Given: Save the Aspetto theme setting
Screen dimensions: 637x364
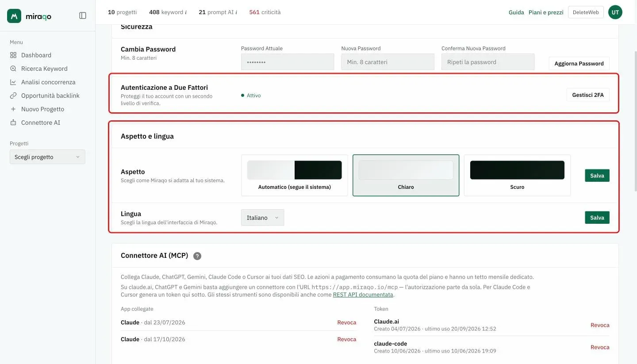Looking at the screenshot, I should click(597, 176).
